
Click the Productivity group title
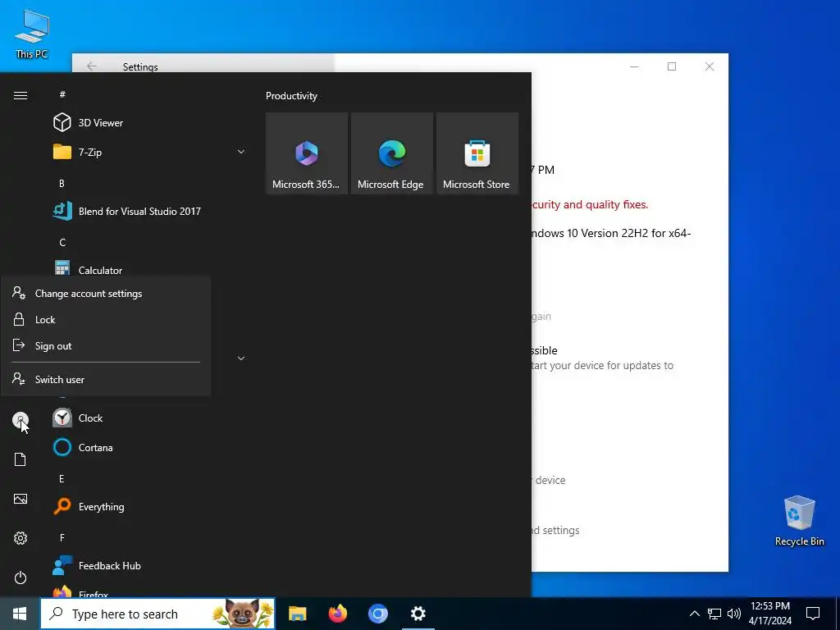[291, 96]
